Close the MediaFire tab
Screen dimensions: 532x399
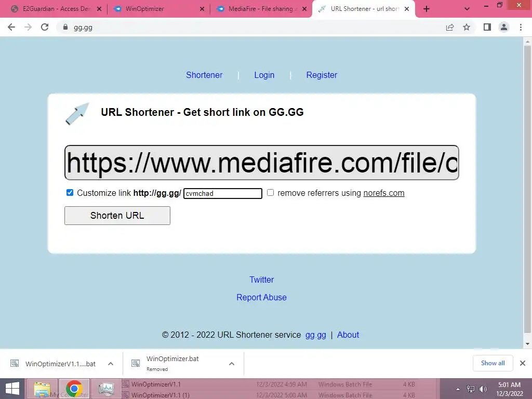[x=304, y=9]
